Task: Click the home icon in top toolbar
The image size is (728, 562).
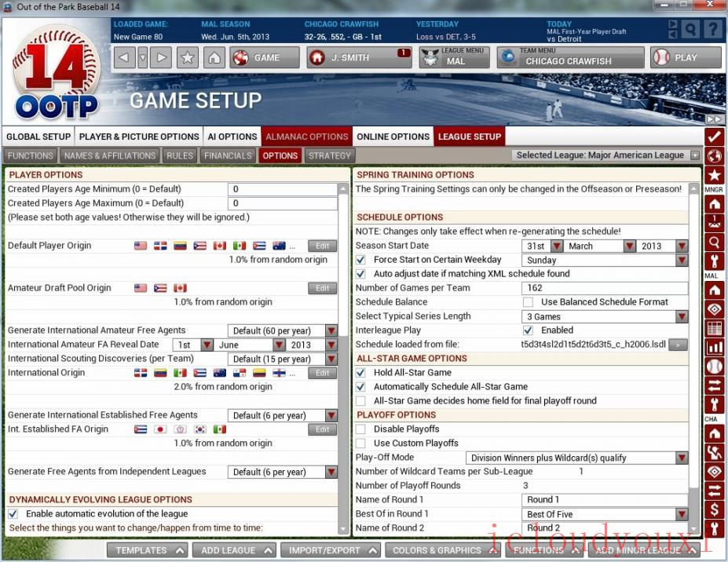Action: pyautogui.click(x=214, y=57)
